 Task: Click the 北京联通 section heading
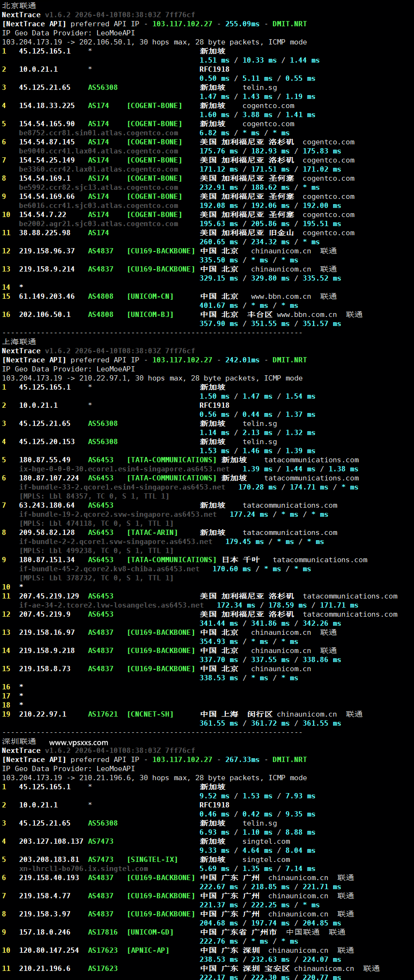[x=19, y=6]
